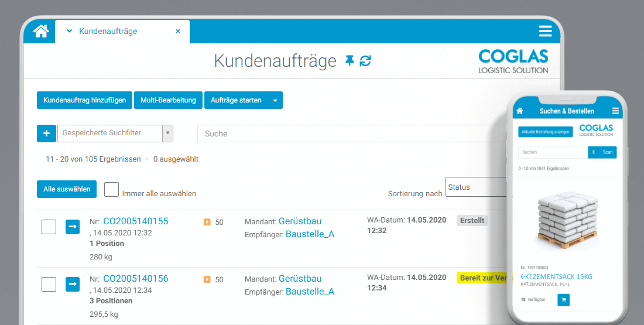Viewport: 644px width, 325px height.
Task: Click Aufträge starten button
Action: coord(236,100)
